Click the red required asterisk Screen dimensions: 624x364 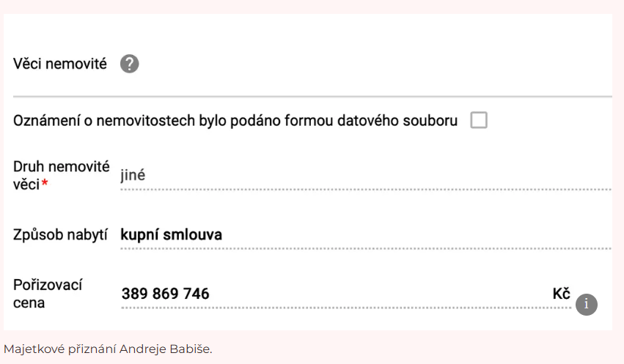(x=45, y=183)
